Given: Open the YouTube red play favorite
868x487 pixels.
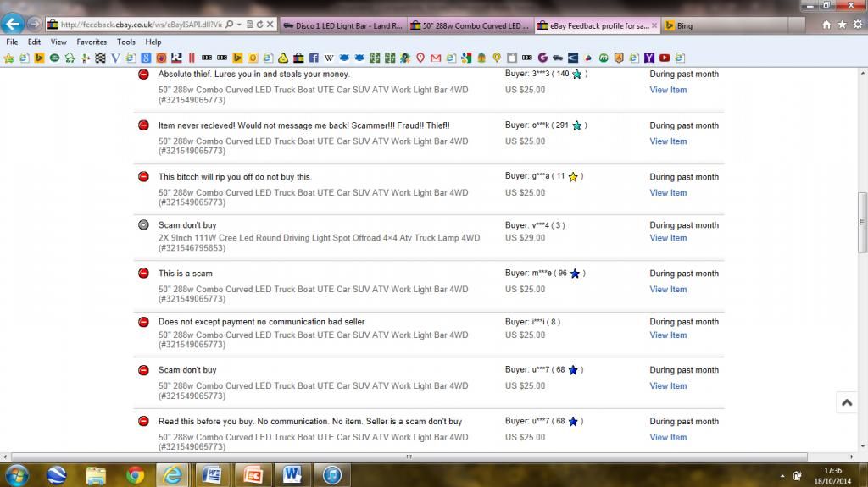Looking at the screenshot, I should click(665, 58).
